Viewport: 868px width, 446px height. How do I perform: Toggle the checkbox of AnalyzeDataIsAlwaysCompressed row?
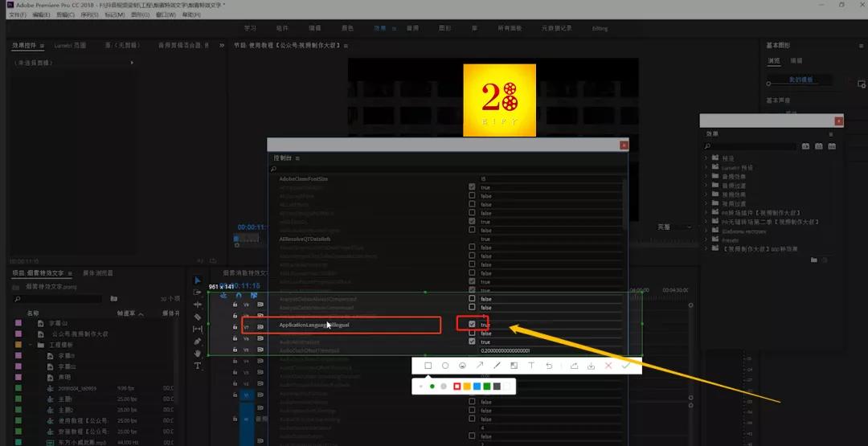point(473,298)
